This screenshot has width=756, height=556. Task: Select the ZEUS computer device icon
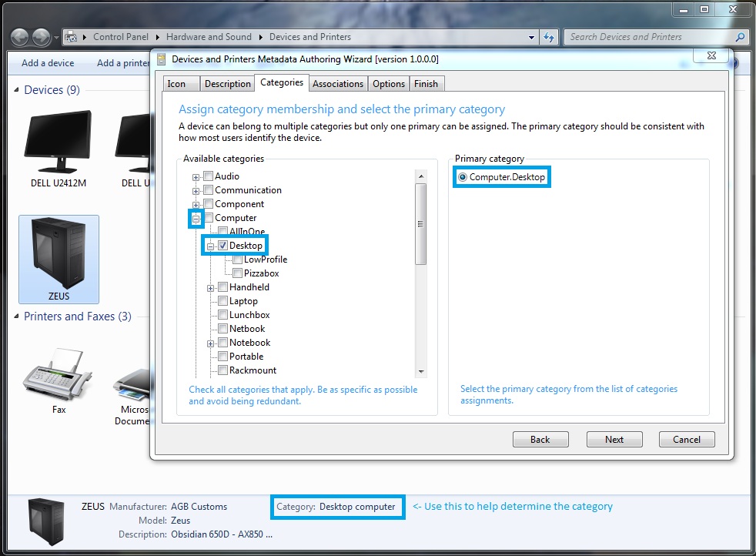tap(59, 260)
